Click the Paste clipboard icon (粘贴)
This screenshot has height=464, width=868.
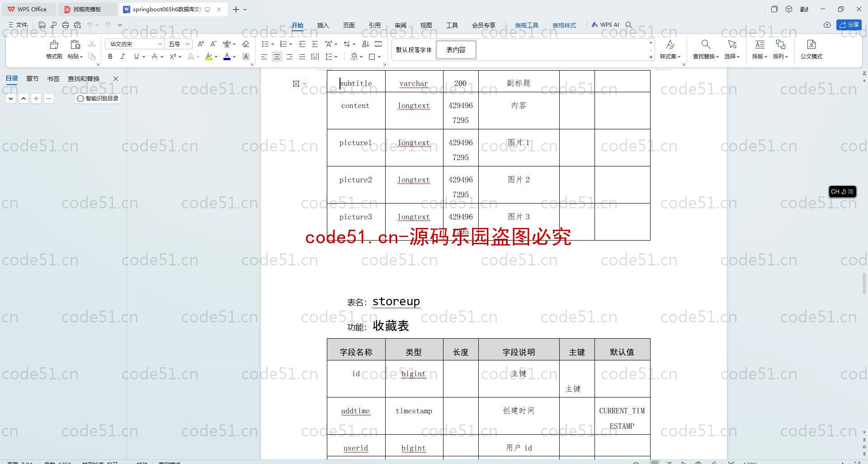[x=75, y=44]
